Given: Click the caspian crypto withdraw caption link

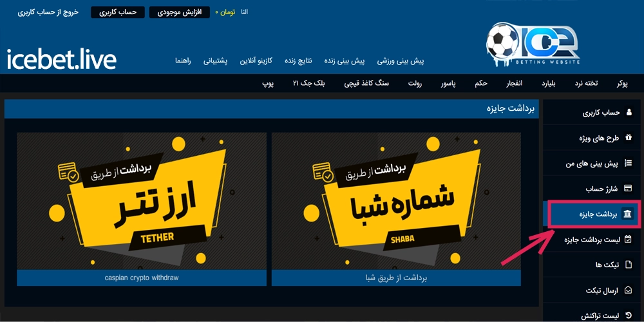Looking at the screenshot, I should [142, 278].
